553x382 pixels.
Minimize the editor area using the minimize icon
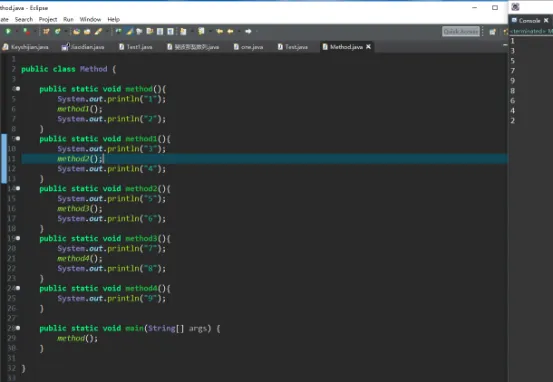(504, 45)
